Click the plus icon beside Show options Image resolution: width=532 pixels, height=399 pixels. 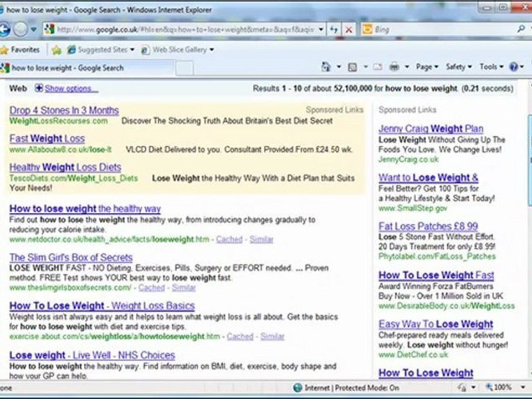tap(39, 88)
